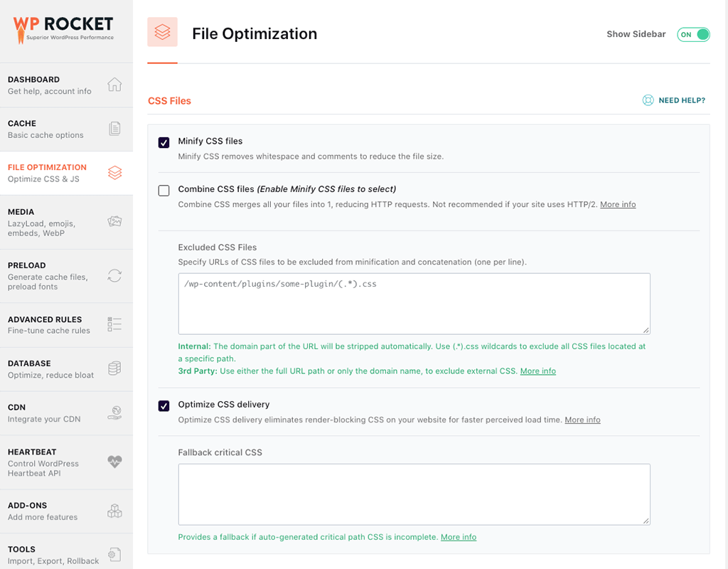Click the Media camera icon in sidebar
Viewport: 728px width, 569px height.
[114, 221]
